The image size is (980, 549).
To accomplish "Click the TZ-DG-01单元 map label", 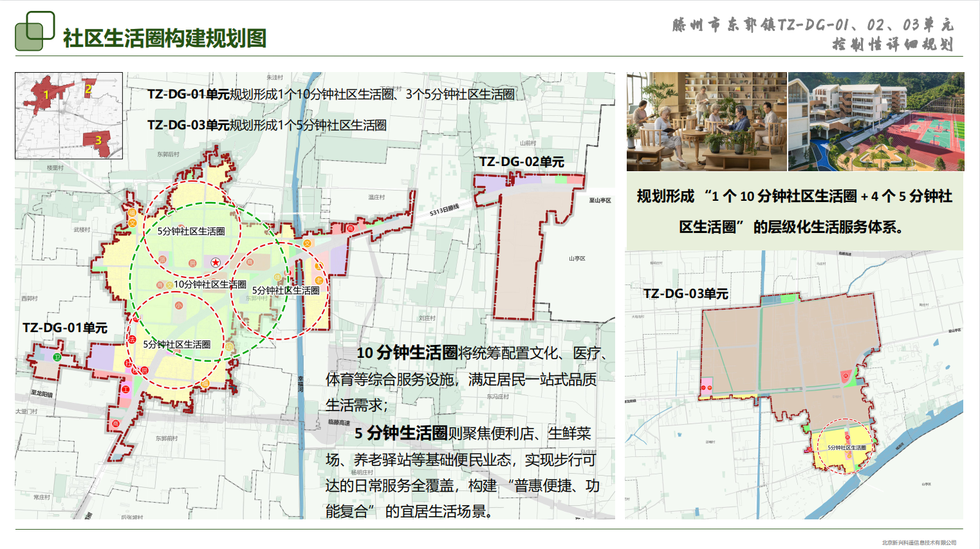I will click(x=65, y=328).
